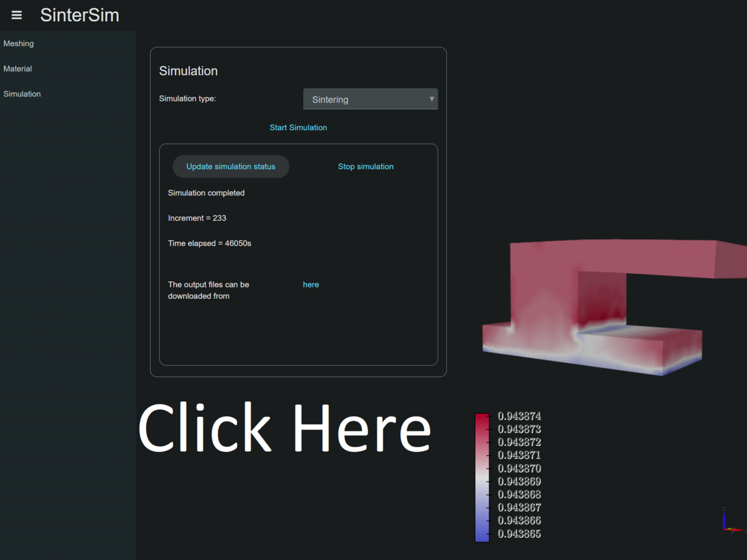
Task: Go to the Material sidebar item
Action: [x=17, y=69]
